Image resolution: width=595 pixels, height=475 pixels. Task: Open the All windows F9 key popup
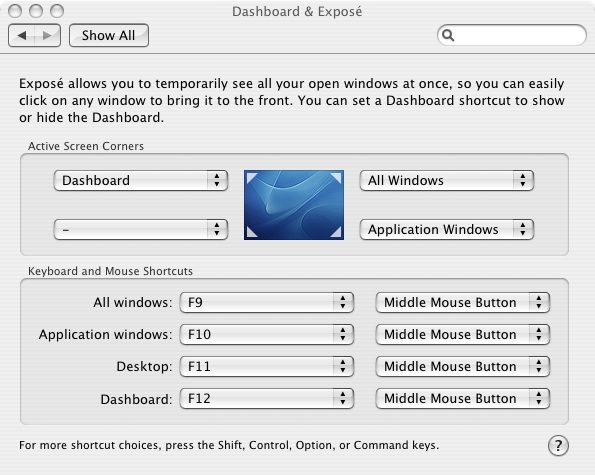coord(267,302)
